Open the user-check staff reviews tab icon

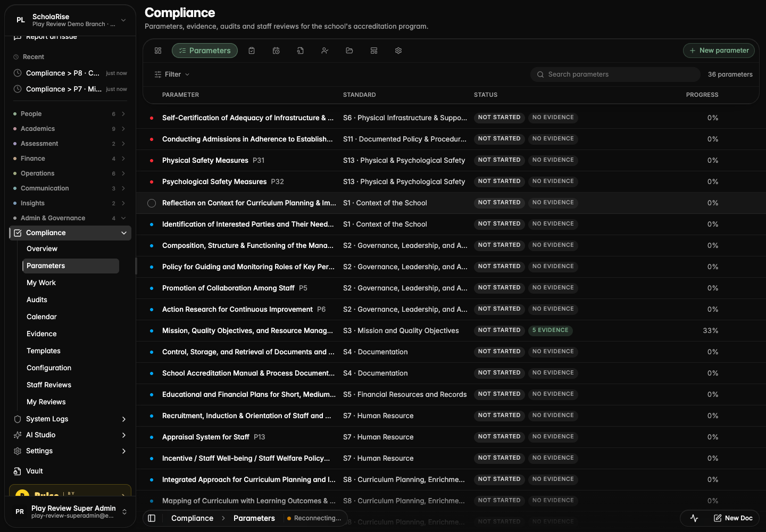tap(325, 51)
